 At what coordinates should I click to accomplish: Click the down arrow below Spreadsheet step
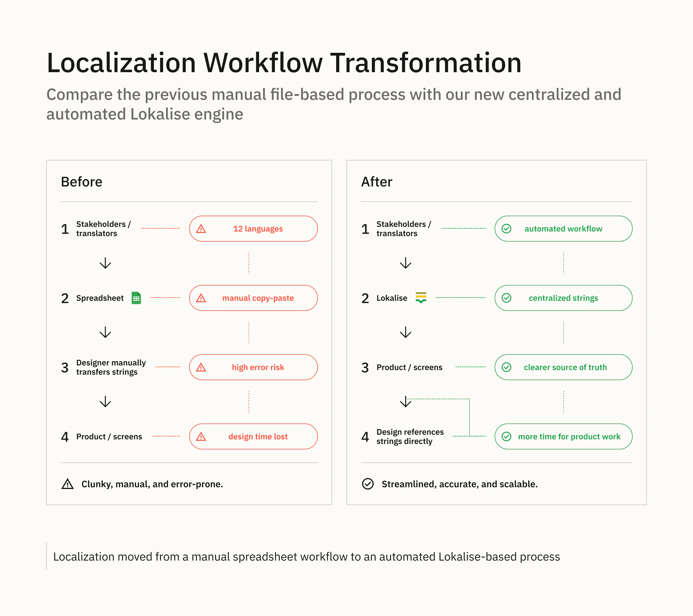coord(105,332)
